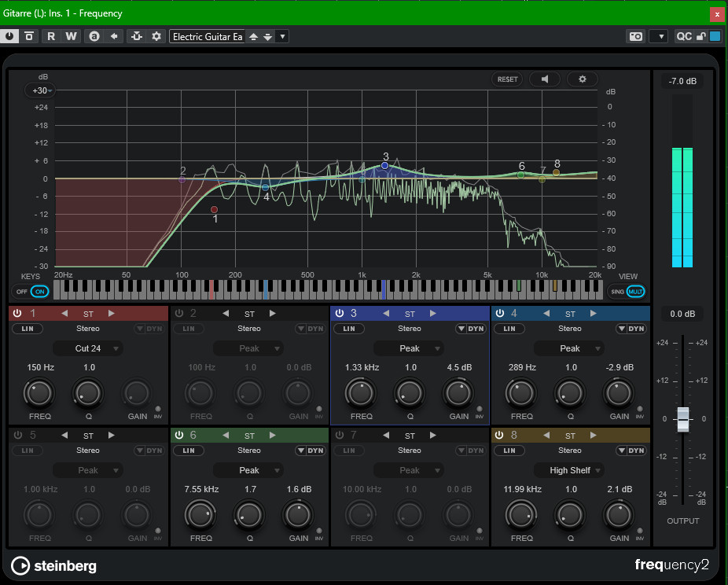The width and height of the screenshot is (728, 585).
Task: Click the speaker audition icon
Action: point(544,79)
